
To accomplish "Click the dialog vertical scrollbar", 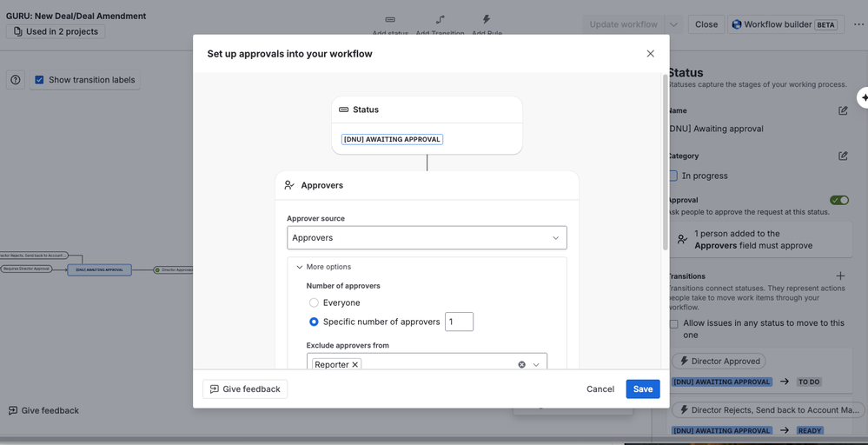I will tap(665, 161).
